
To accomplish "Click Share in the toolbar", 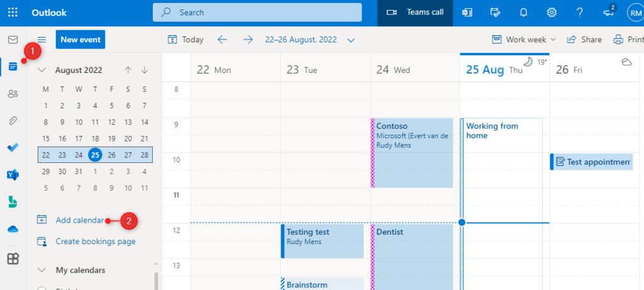I will pos(584,40).
